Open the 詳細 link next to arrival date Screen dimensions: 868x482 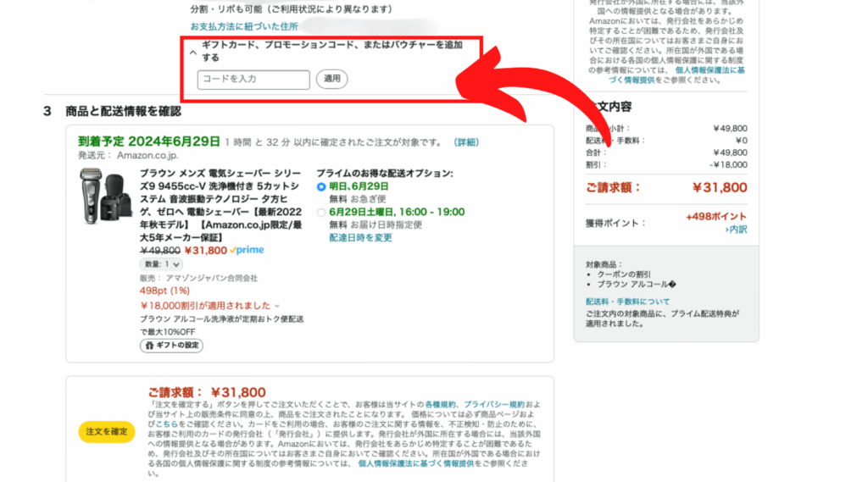[466, 142]
